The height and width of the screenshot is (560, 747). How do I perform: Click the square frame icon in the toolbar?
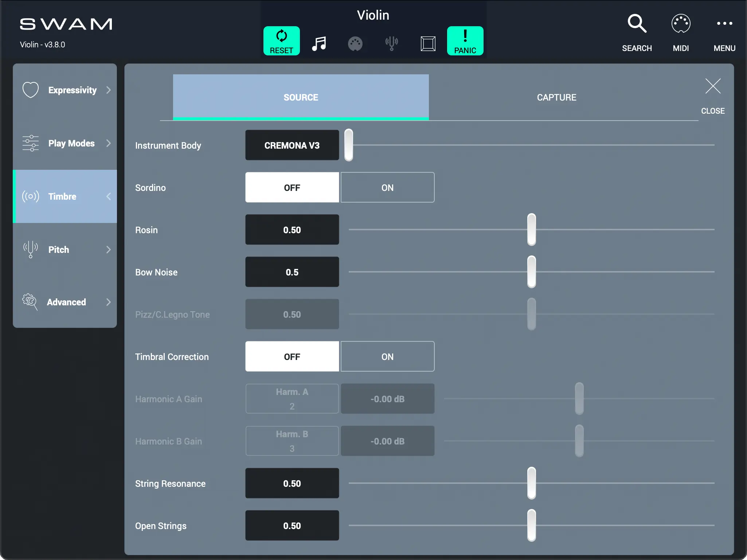pyautogui.click(x=428, y=43)
